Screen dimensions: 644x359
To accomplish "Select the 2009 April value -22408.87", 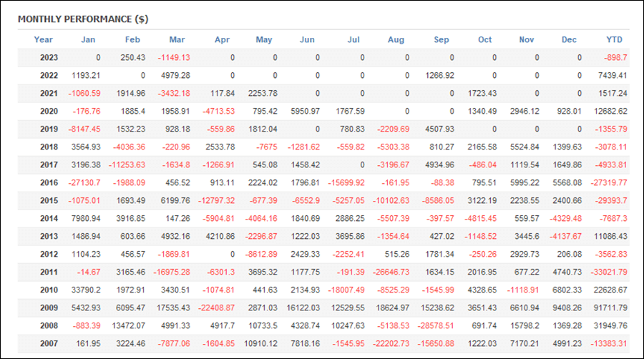I will pyautogui.click(x=214, y=308).
